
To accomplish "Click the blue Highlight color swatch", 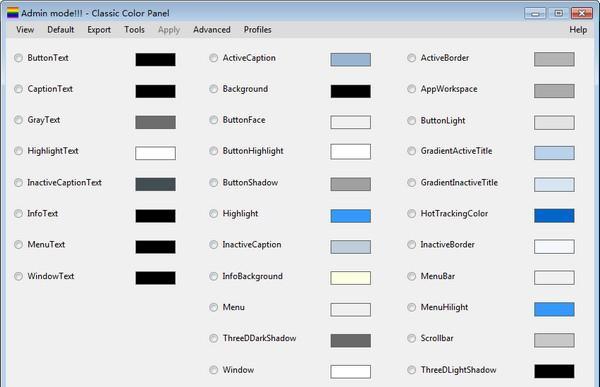I will coord(351,216).
